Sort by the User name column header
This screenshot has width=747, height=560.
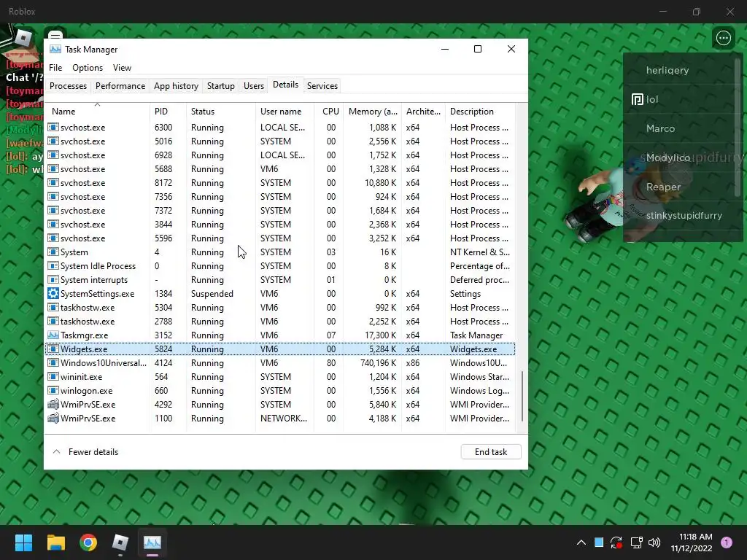[x=285, y=111]
